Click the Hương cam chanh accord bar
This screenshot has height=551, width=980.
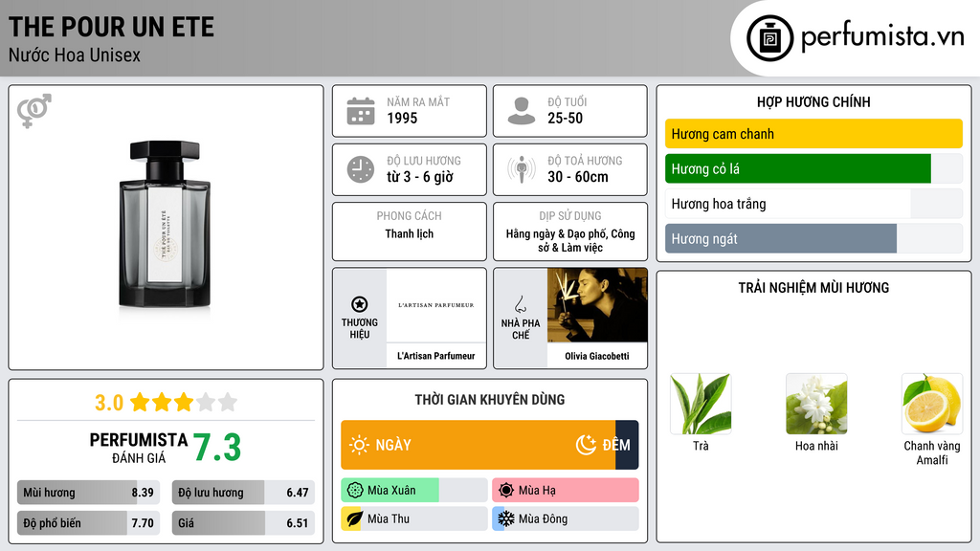coord(813,134)
